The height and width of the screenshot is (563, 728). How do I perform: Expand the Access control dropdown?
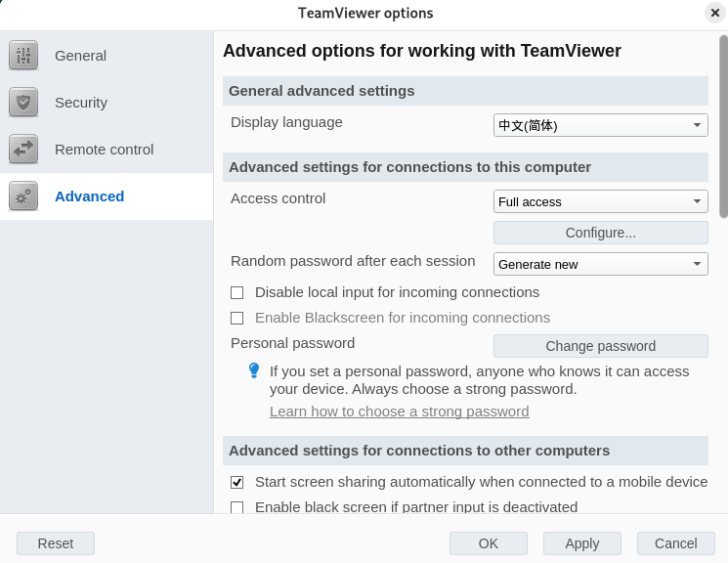click(600, 201)
